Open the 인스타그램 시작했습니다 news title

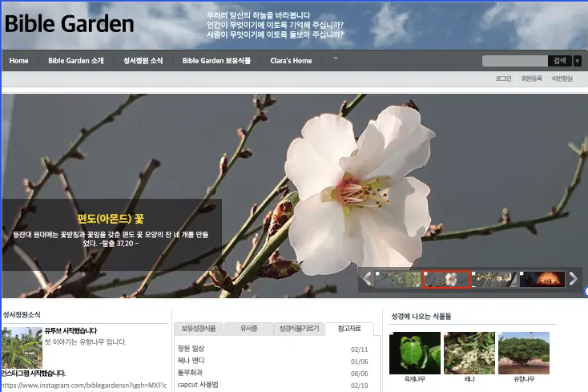click(33, 374)
